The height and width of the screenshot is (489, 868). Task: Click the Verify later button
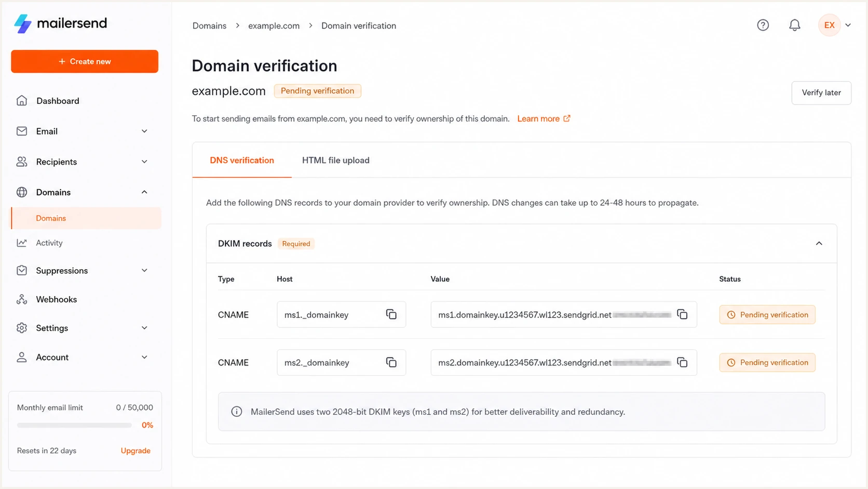[821, 92]
